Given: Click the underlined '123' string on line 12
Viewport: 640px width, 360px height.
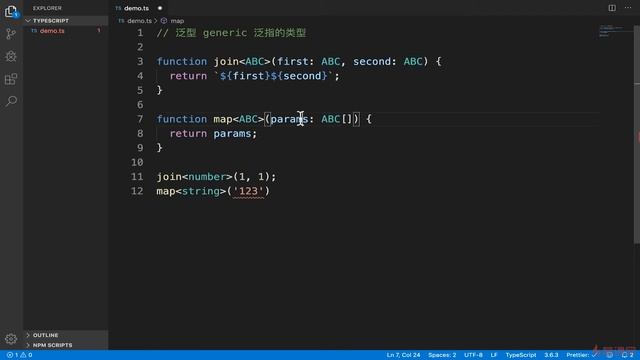Looking at the screenshot, I should (248, 191).
